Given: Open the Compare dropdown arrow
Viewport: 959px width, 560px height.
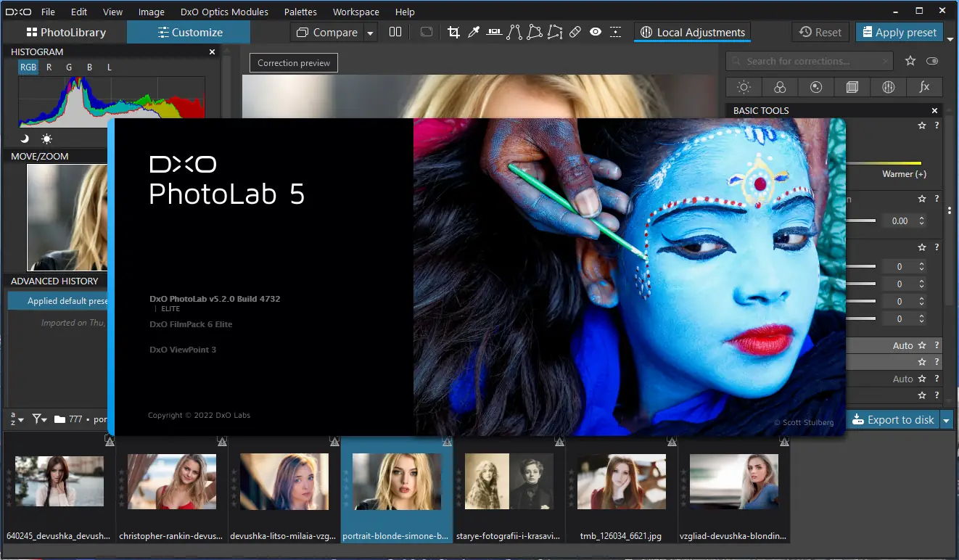Looking at the screenshot, I should click(x=371, y=33).
